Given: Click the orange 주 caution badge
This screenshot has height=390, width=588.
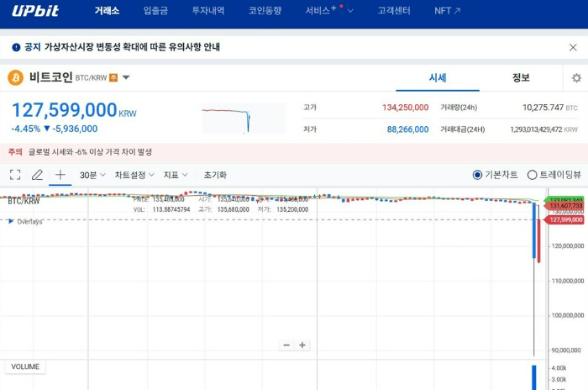Looking at the screenshot, I should point(113,77).
